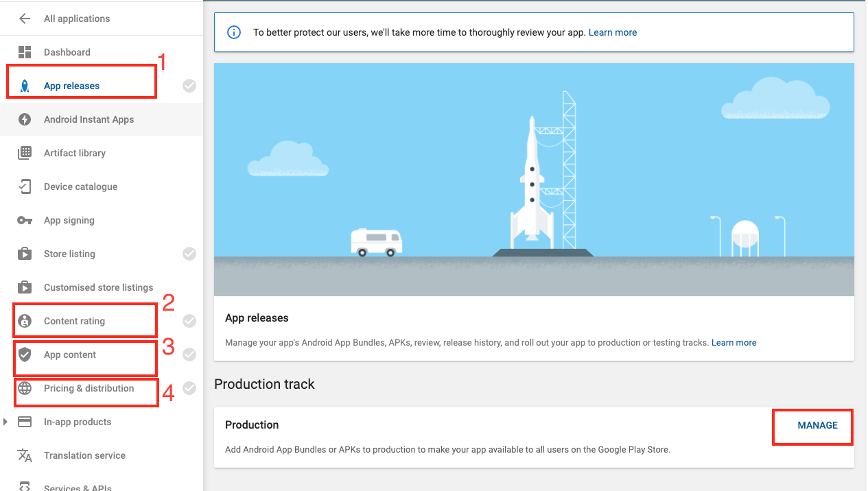Open the Dashboard page
Screen dimensions: 868x491
(x=67, y=52)
